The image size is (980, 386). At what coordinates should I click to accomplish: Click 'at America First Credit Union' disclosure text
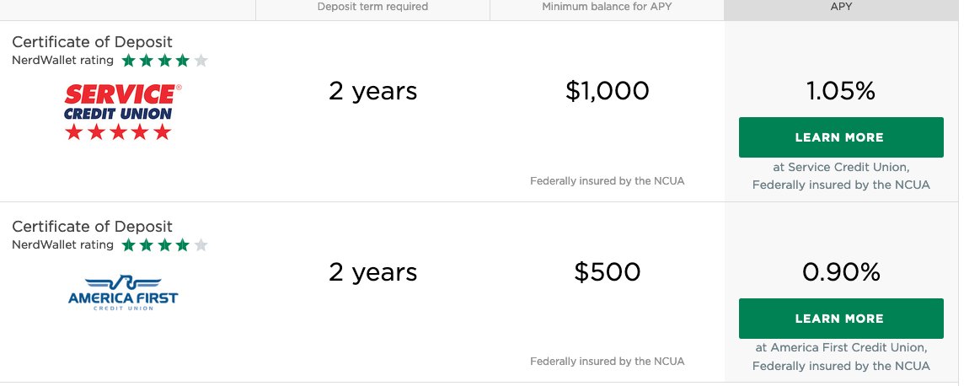coord(840,348)
